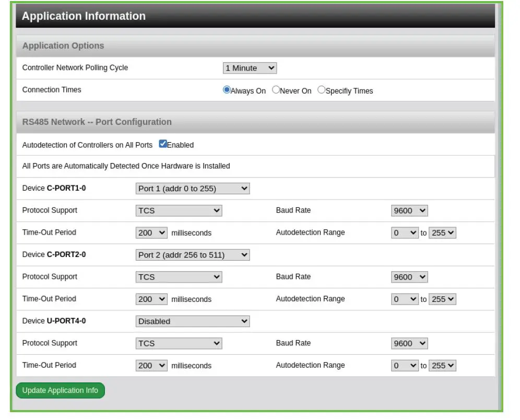Viewport: 520px width, 420px height.
Task: Expand Protocol Support dropdown for U-PORT4-0
Action: click(x=179, y=343)
